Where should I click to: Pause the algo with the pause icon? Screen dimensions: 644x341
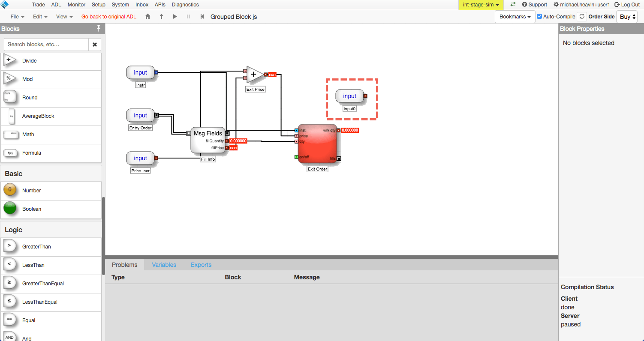coord(188,17)
